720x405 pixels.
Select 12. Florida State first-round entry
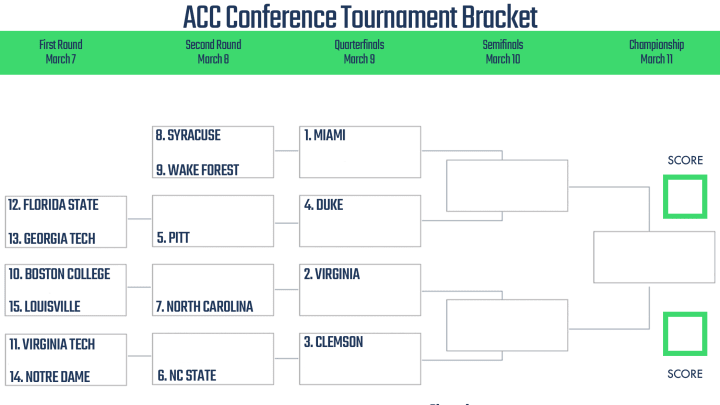[x=53, y=205]
